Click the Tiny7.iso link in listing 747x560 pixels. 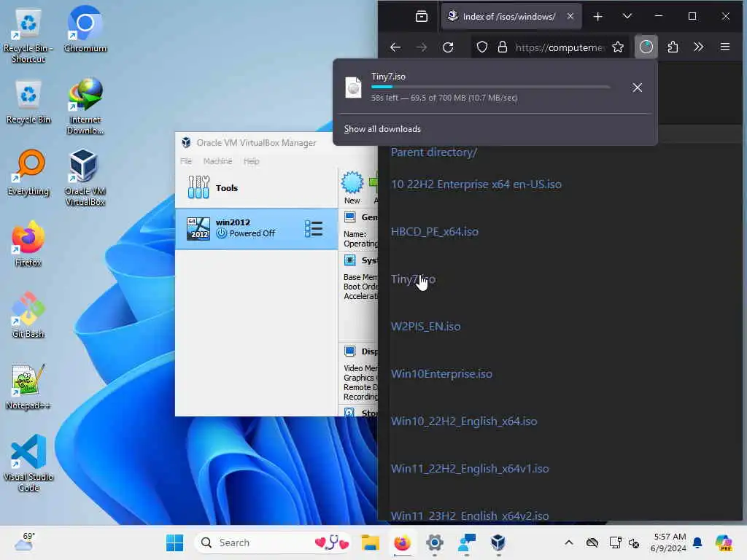point(413,279)
